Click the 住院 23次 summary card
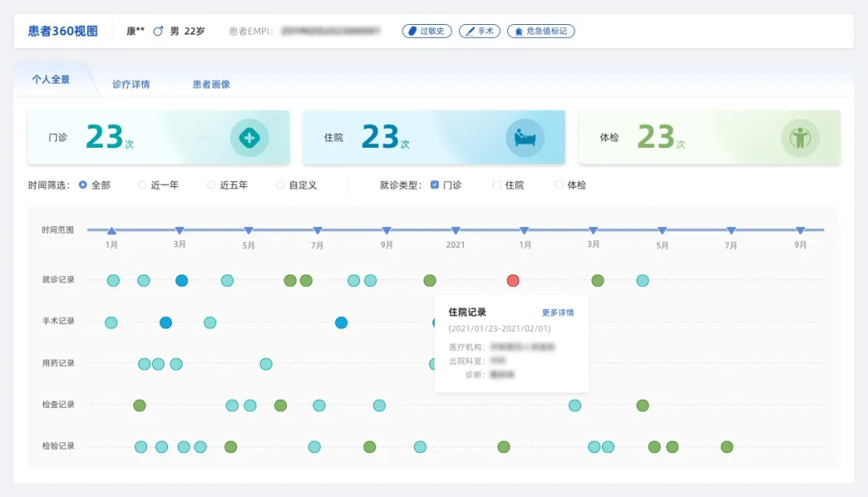This screenshot has height=497, width=868. (x=434, y=137)
